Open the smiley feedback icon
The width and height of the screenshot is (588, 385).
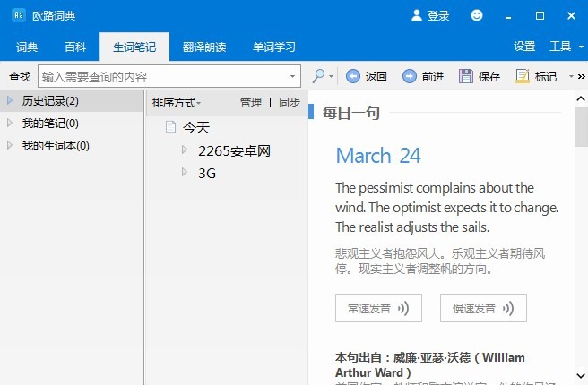pos(477,15)
